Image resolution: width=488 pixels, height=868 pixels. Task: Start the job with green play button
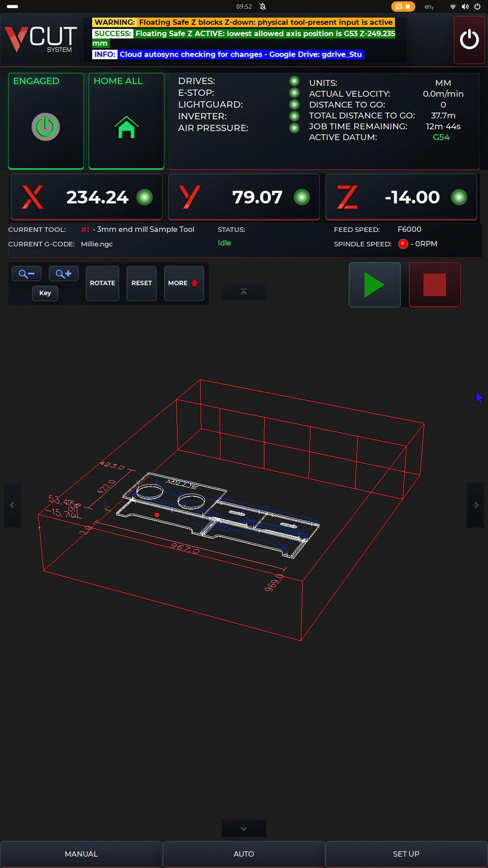[375, 285]
